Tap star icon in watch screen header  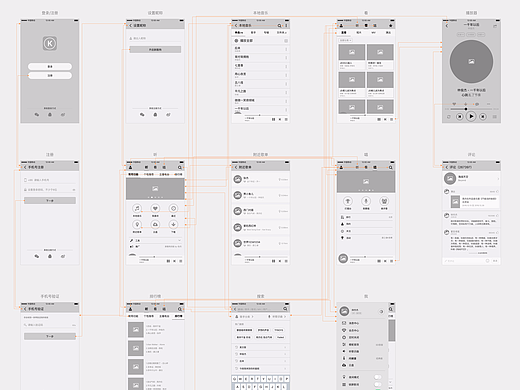[391, 25]
